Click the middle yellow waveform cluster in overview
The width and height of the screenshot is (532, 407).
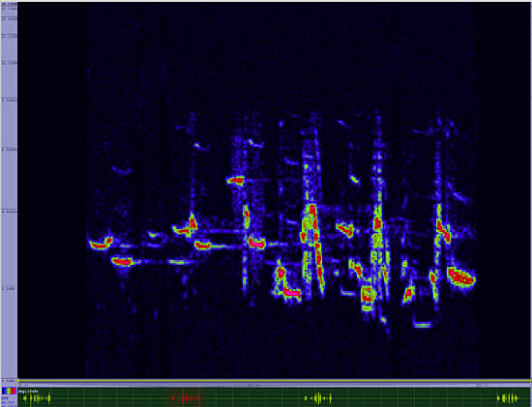(318, 398)
